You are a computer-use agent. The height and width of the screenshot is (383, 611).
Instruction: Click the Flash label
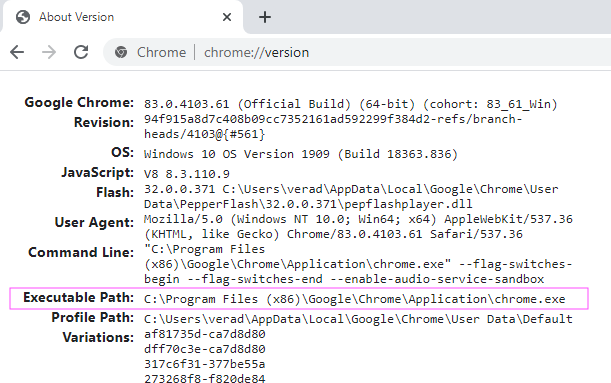(x=115, y=192)
